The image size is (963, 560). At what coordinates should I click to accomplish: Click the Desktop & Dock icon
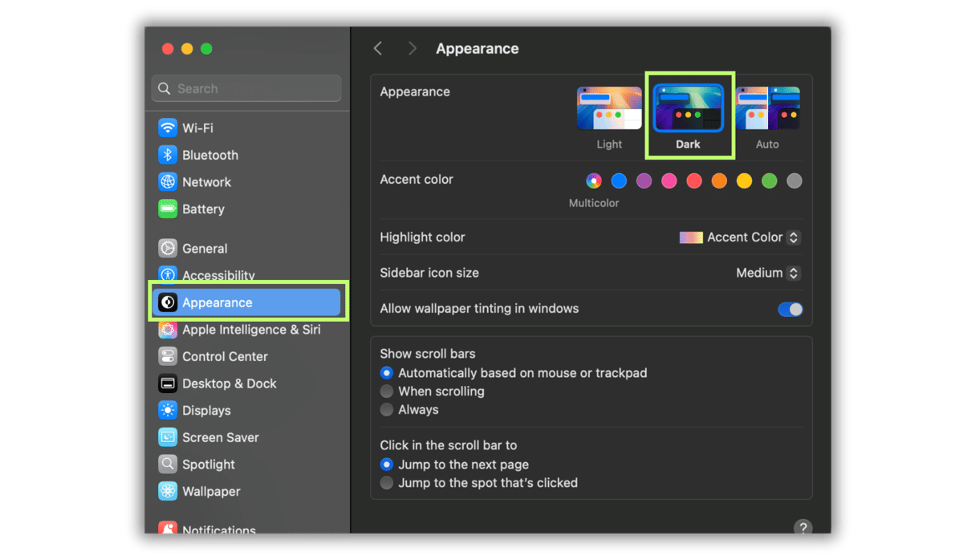coord(168,383)
